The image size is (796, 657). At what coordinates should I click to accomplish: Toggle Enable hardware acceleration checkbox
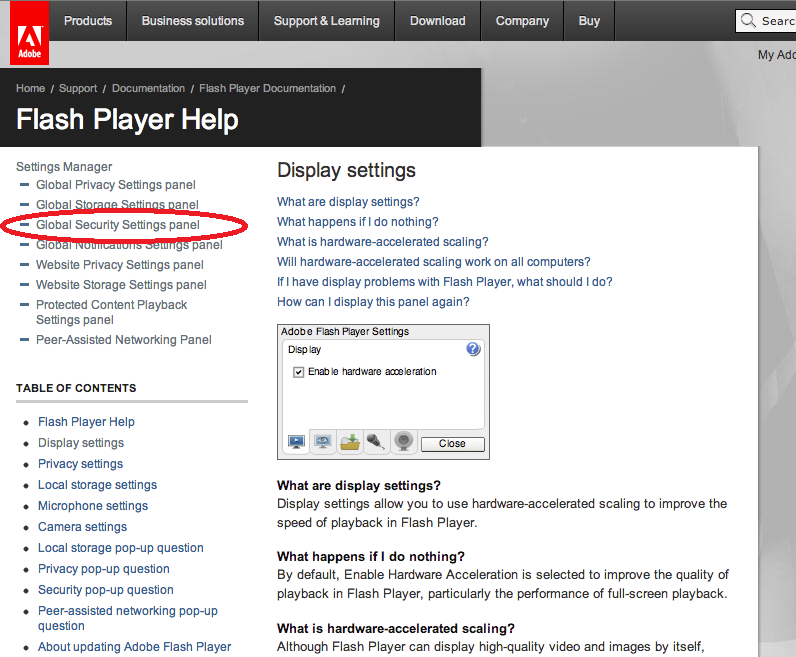(x=298, y=372)
